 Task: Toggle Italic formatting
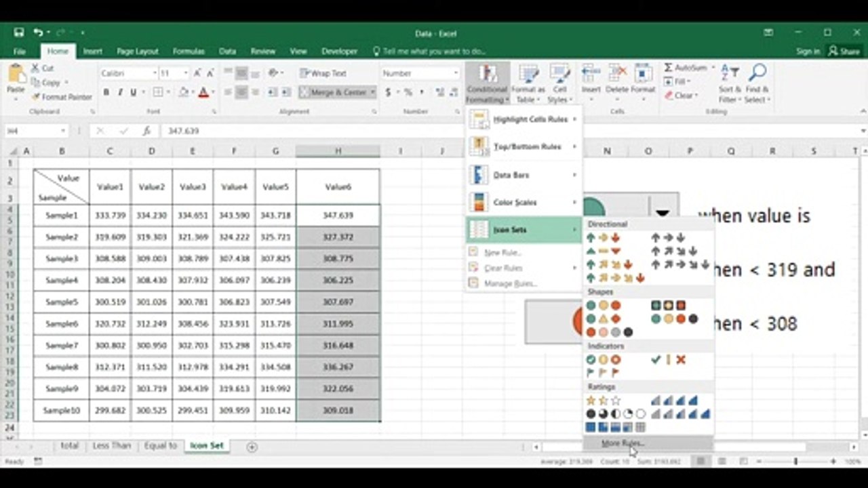point(119,92)
